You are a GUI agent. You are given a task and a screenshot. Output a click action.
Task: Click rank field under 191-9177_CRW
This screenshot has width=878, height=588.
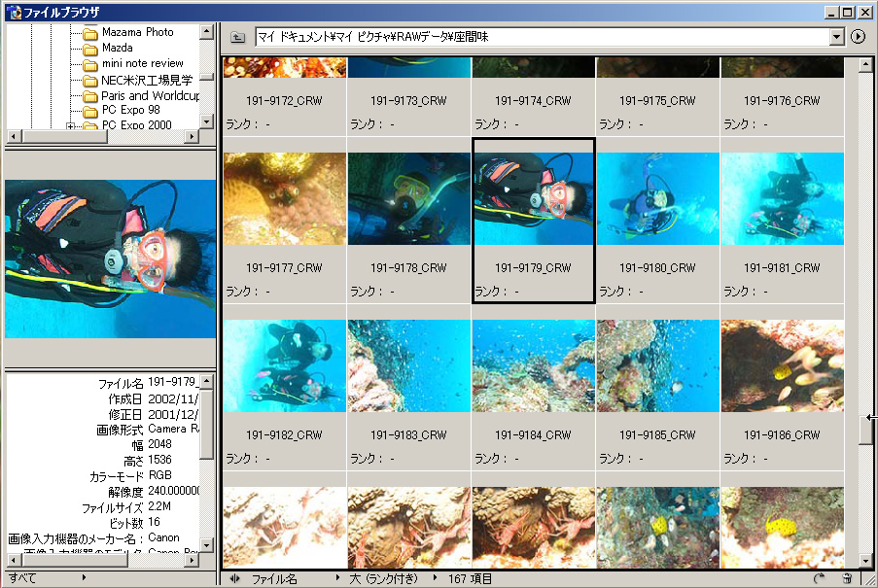pos(284,292)
